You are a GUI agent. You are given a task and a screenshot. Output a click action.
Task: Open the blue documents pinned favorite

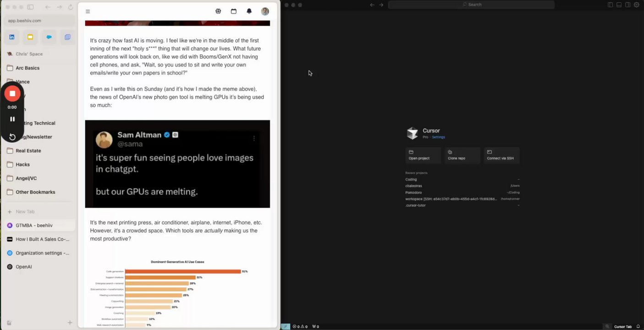(67, 37)
